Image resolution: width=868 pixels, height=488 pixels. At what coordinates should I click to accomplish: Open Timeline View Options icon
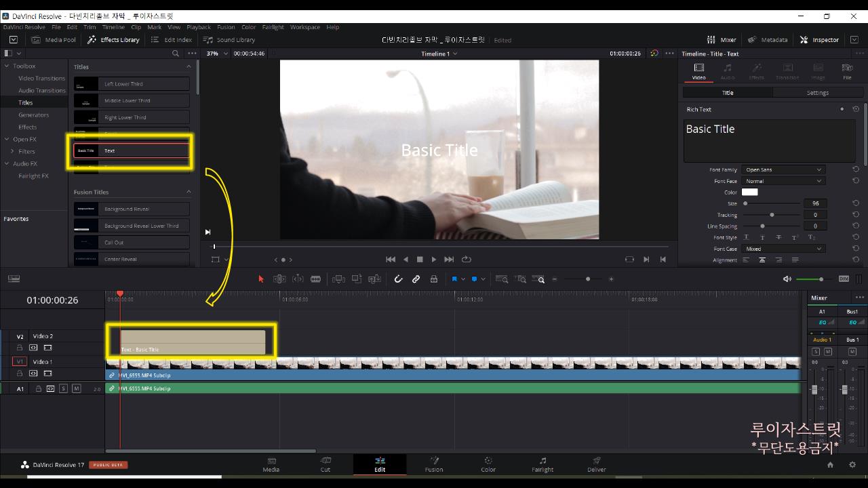pyautogui.click(x=14, y=279)
